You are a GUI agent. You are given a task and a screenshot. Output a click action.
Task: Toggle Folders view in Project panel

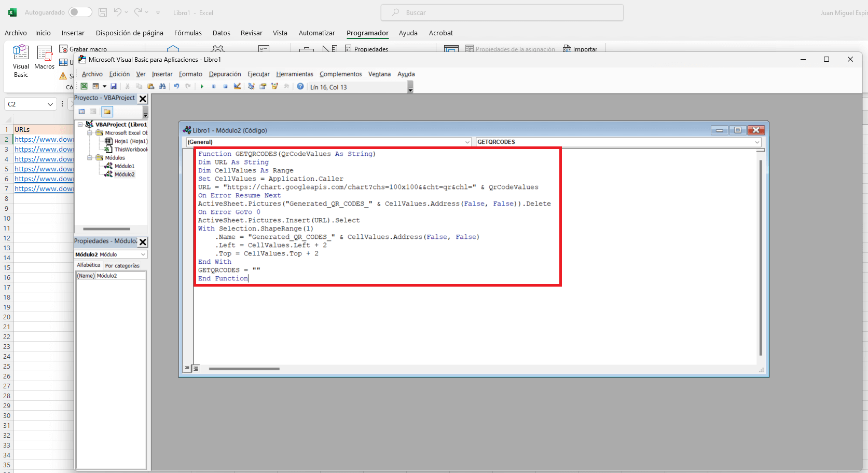point(107,112)
